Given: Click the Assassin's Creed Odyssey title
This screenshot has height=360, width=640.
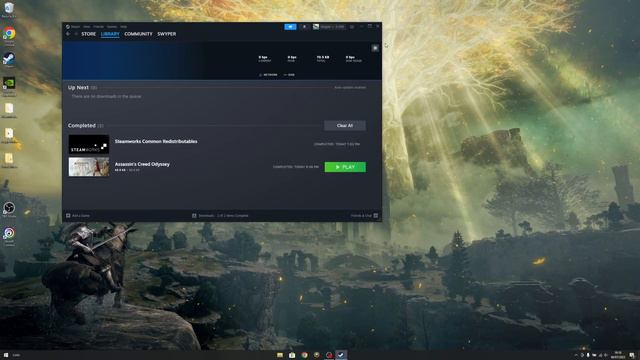Looking at the screenshot, I should click(142, 164).
